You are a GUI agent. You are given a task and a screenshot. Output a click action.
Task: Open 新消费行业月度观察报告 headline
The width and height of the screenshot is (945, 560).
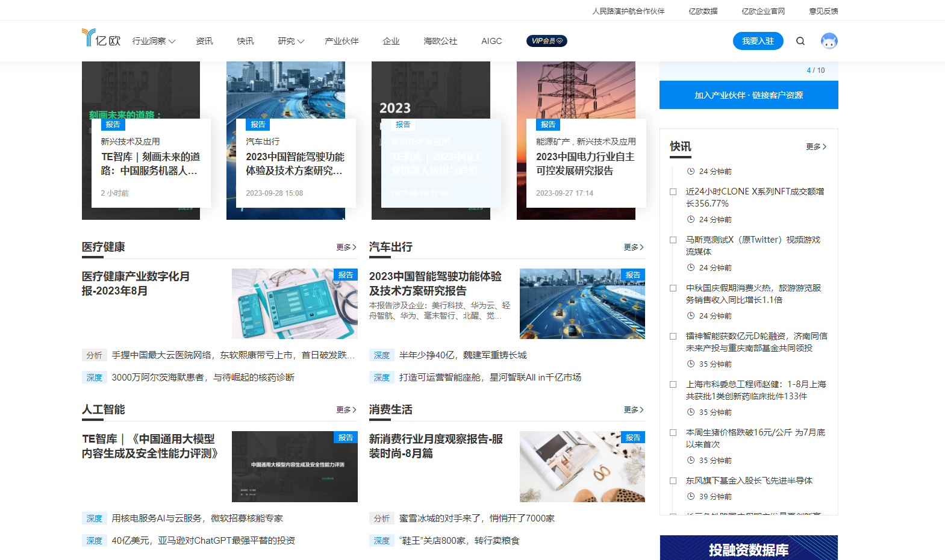[x=436, y=446]
